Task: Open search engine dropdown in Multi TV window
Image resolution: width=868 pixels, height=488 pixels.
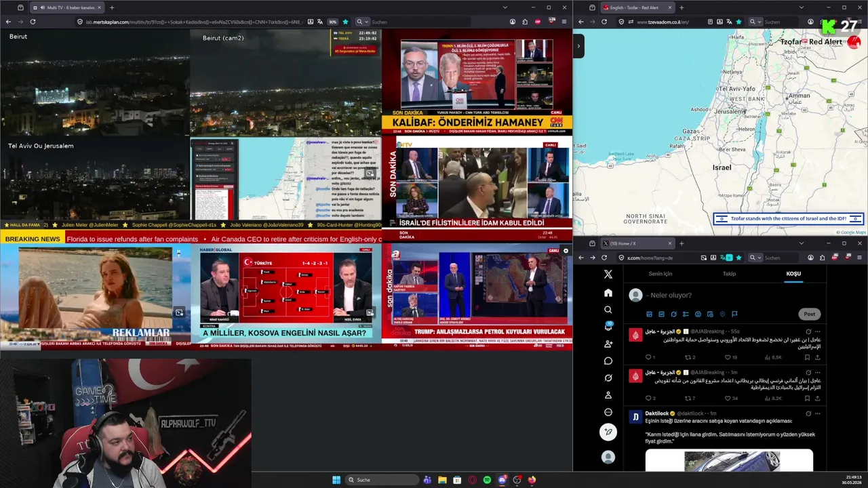Action: [361, 22]
